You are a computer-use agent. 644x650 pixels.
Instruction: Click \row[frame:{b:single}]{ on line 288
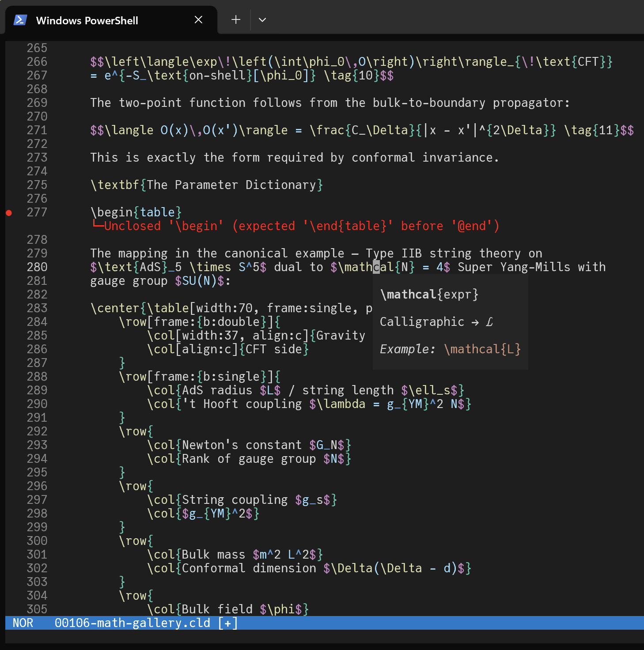point(200,377)
